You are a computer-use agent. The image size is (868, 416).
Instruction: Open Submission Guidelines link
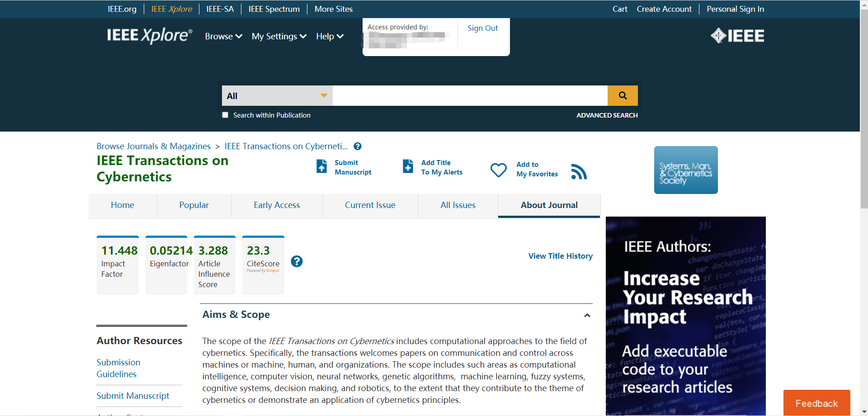(118, 368)
